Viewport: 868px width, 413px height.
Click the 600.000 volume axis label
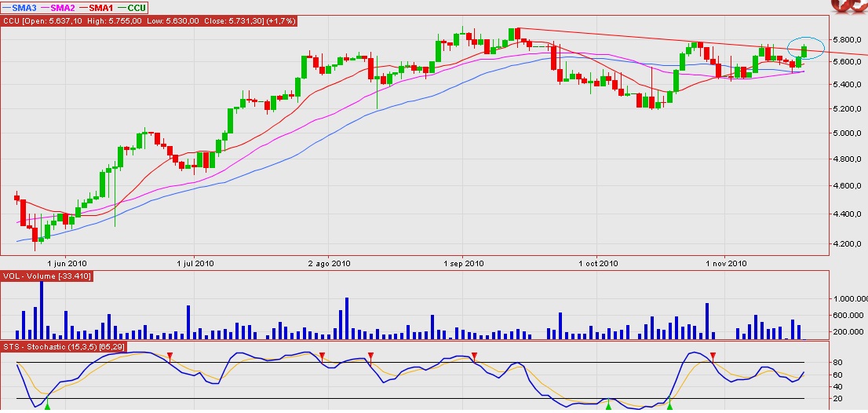pos(848,316)
